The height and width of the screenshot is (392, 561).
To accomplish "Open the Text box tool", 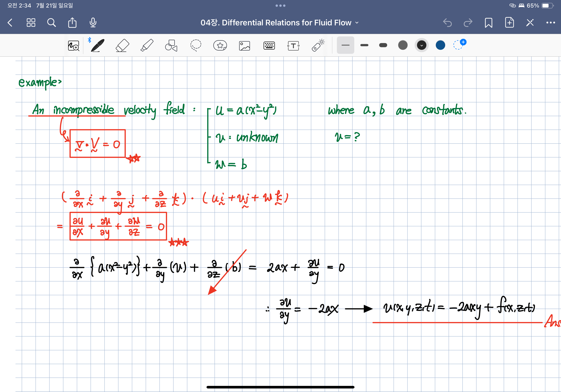I will 293,45.
